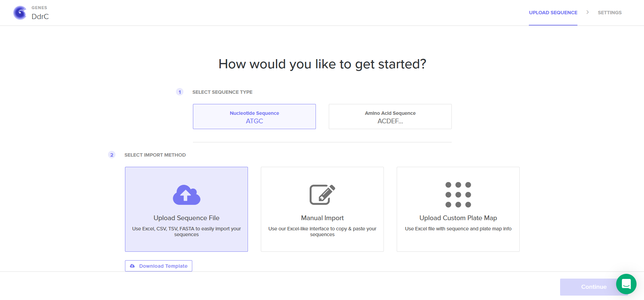Click the breadcrumb chevron arrow
644x300 pixels.
pos(587,12)
